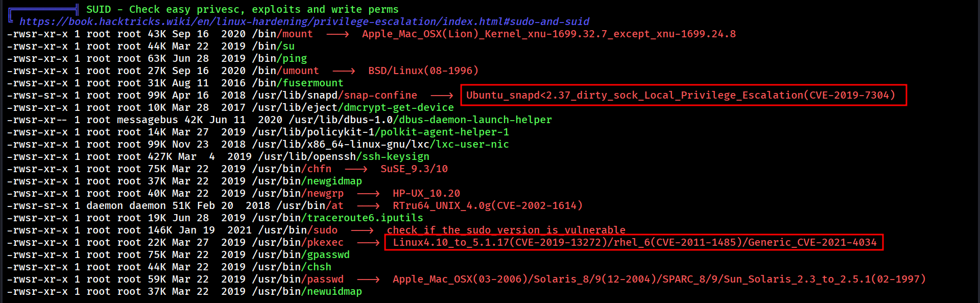
Task: Click the arrow after /usr/bin/pkexec
Action: (368, 242)
